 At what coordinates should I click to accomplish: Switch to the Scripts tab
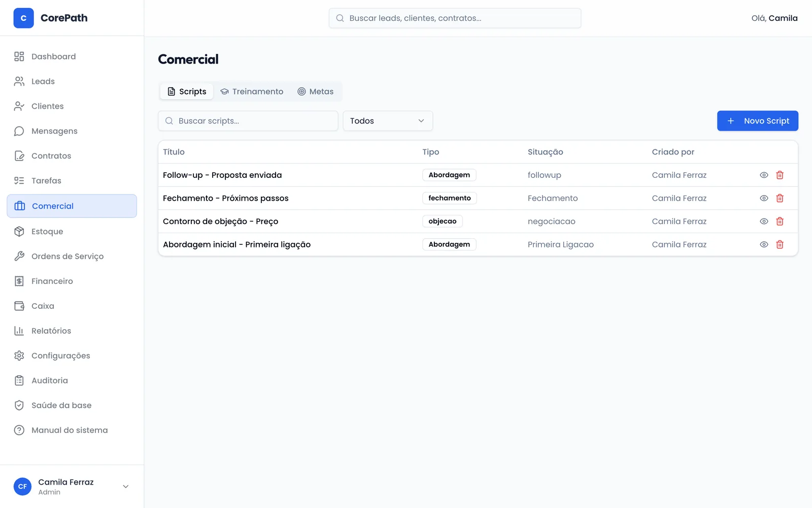tap(187, 91)
